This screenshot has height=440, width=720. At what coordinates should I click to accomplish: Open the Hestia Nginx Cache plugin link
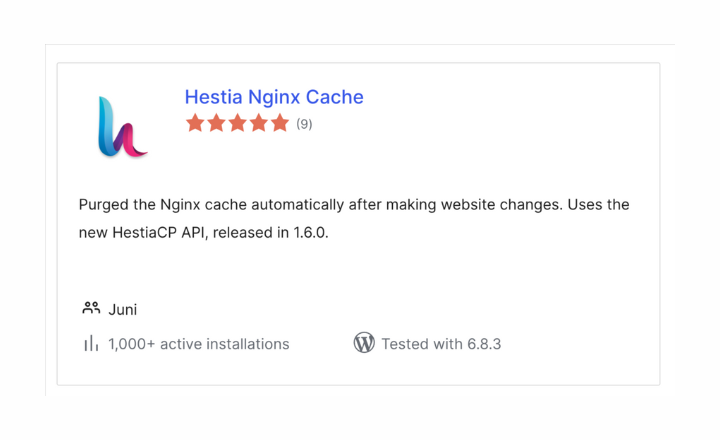(274, 97)
